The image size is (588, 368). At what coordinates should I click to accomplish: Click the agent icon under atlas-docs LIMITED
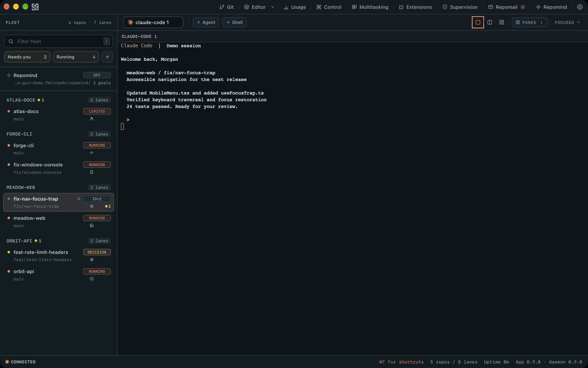pyautogui.click(x=92, y=119)
